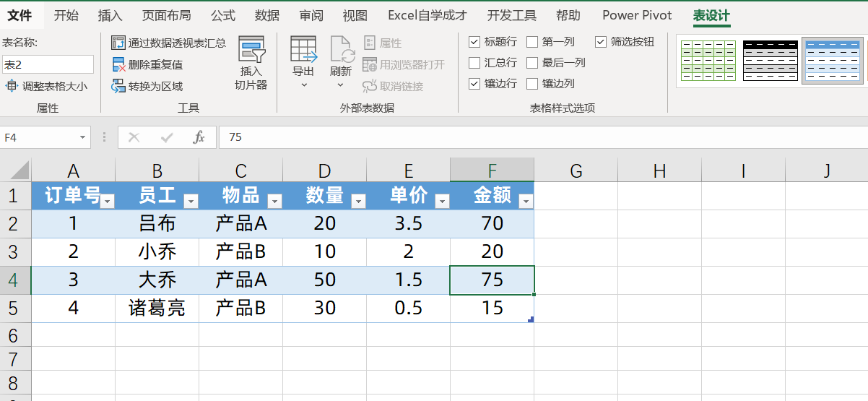The image size is (868, 401).
Task: Select row 3 header
Action: pos(15,251)
